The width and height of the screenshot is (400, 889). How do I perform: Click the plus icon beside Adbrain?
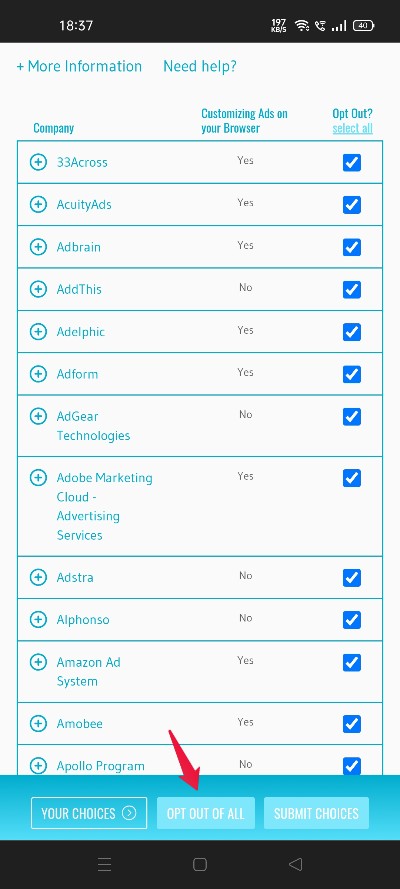38,247
